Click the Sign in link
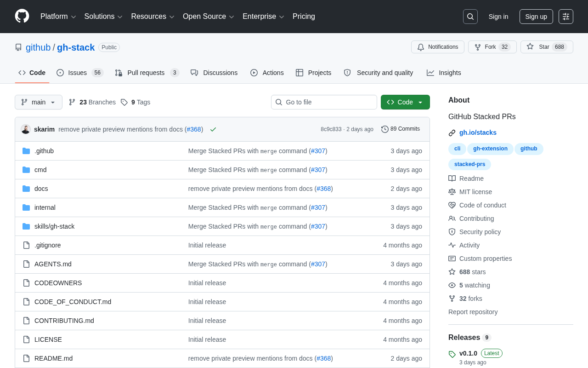Viewport: 588px width, 368px height. (x=498, y=17)
